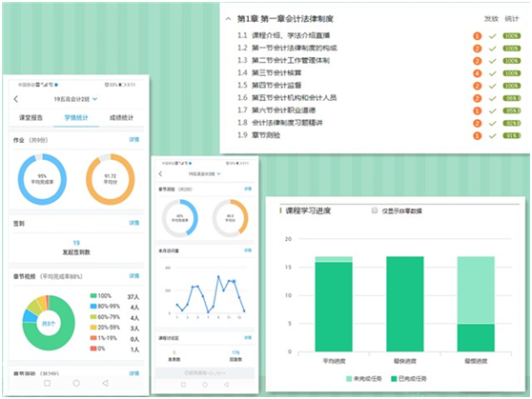Open 详情 link for 作业 section

[x=134, y=140]
